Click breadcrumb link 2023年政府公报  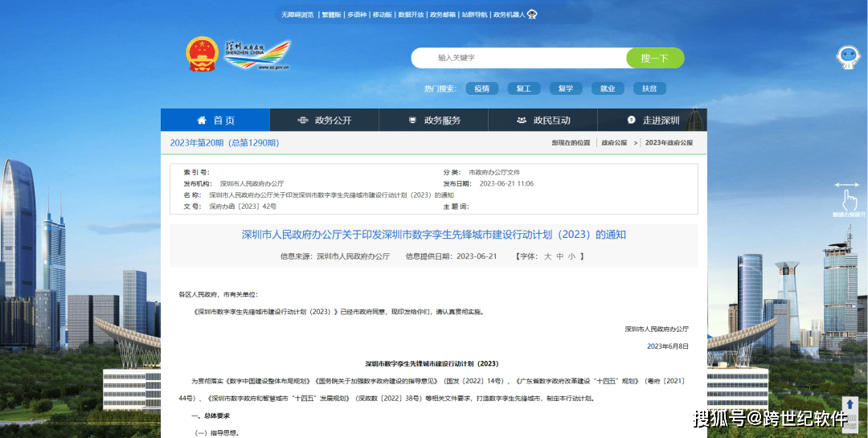point(669,143)
